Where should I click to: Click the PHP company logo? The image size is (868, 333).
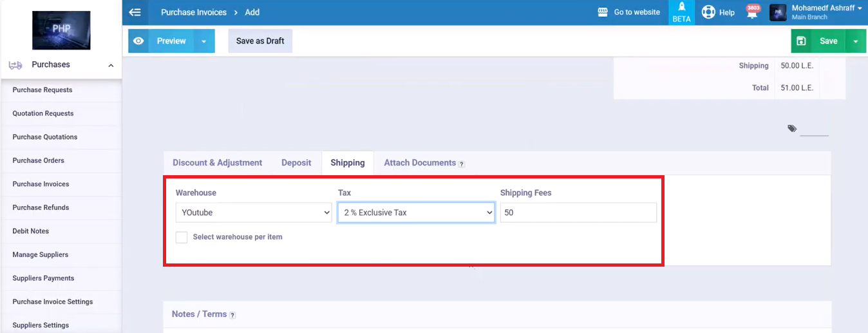click(x=61, y=30)
